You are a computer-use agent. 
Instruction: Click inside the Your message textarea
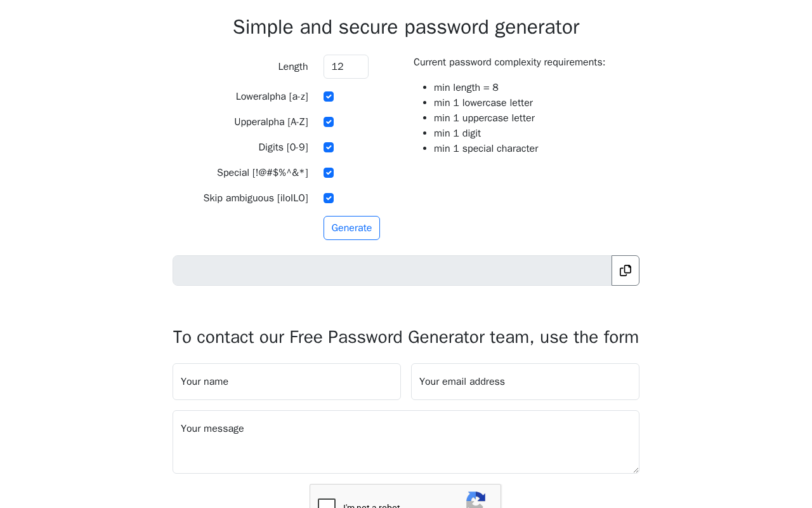pos(406,442)
